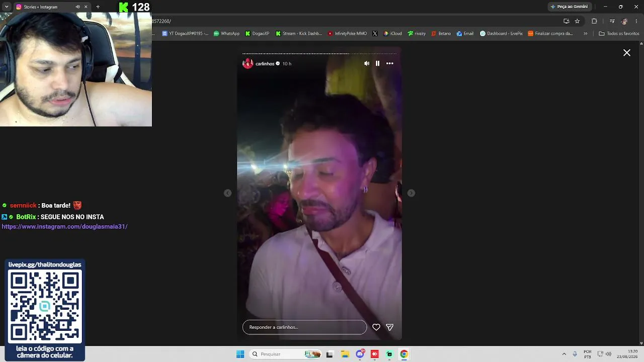Go to the next story
Screen dimensions: 644x362
click(x=411, y=193)
